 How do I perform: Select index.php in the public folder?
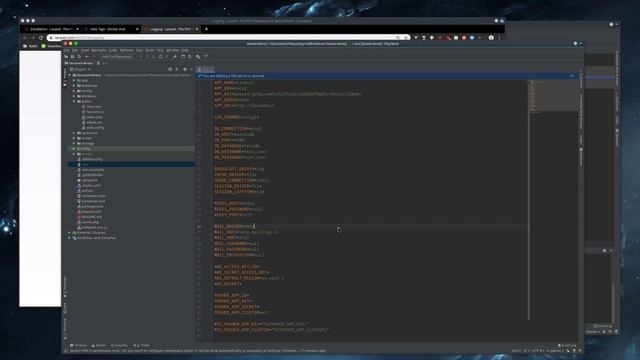tap(94, 117)
